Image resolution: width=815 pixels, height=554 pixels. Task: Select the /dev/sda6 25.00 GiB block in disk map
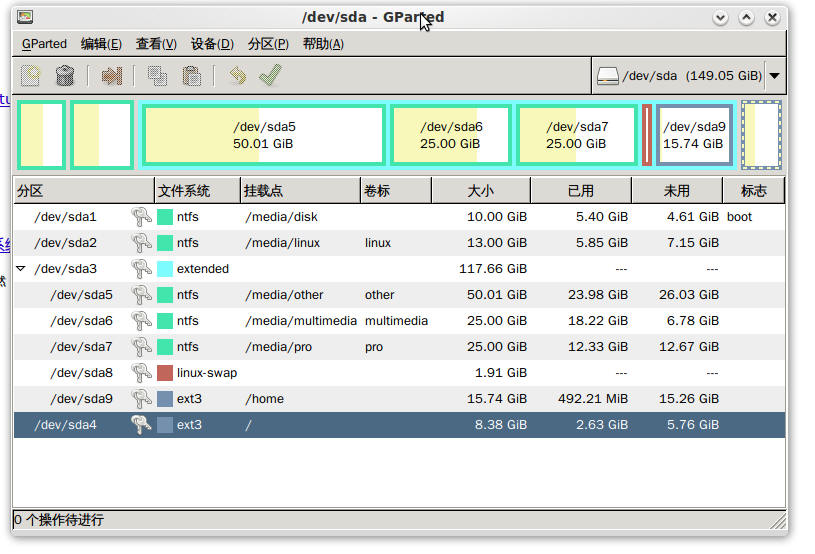451,135
